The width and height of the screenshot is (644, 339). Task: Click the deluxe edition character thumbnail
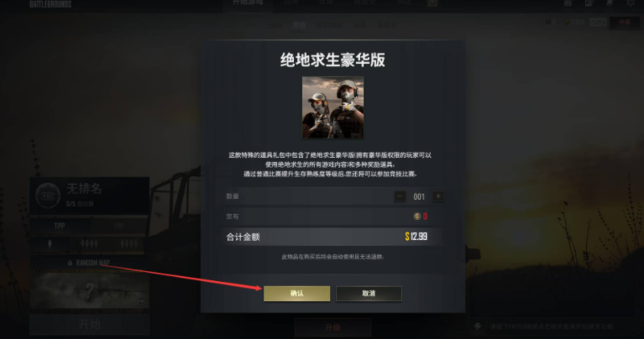pyautogui.click(x=332, y=107)
